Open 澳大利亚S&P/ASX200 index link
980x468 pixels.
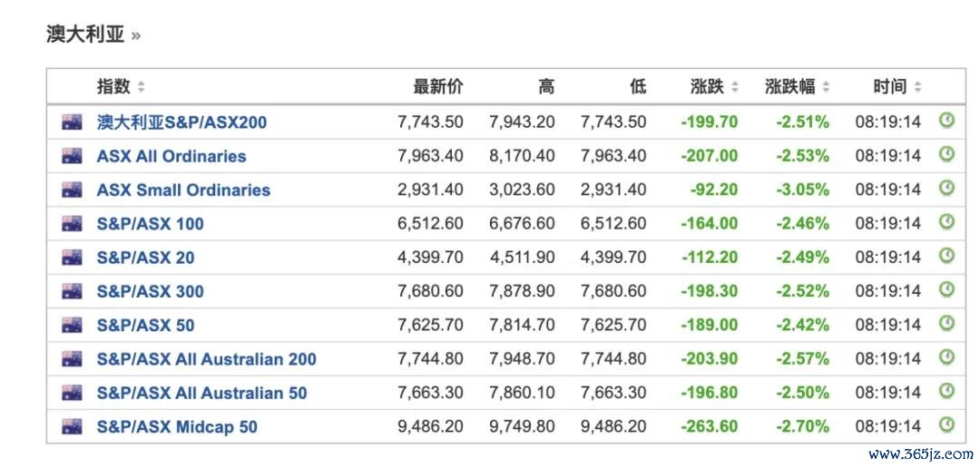pos(181,122)
